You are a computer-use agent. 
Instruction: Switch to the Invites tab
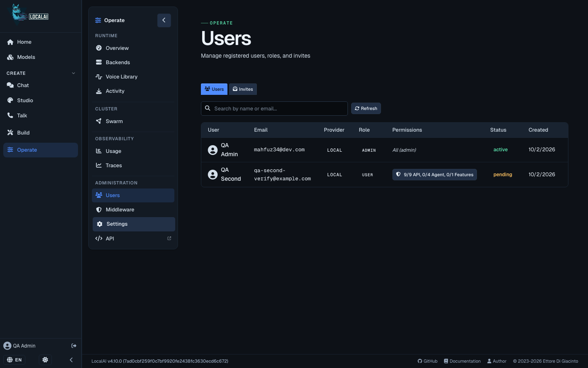coord(243,89)
